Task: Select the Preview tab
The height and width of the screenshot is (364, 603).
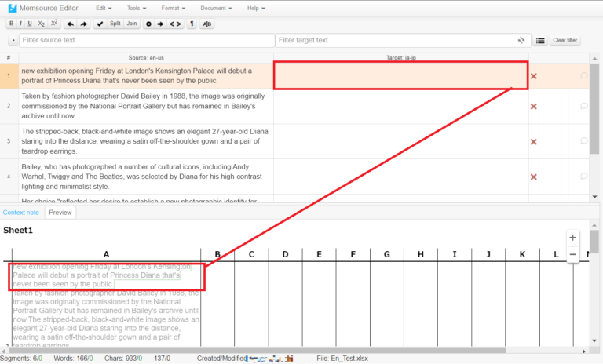Action: [x=60, y=212]
